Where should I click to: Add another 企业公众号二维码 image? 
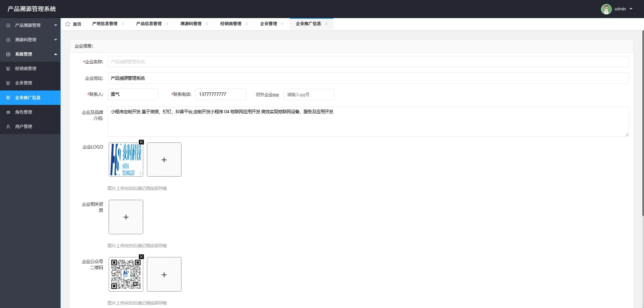click(x=164, y=274)
